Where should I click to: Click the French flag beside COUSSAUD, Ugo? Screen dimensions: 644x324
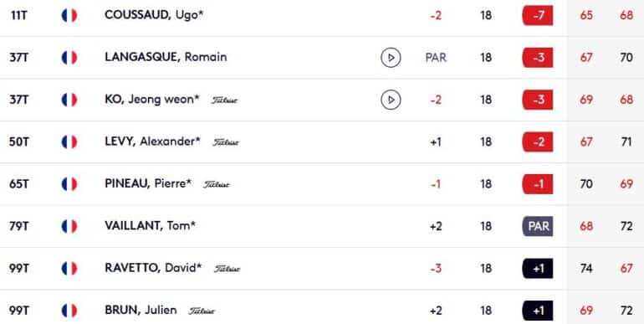pos(69,16)
